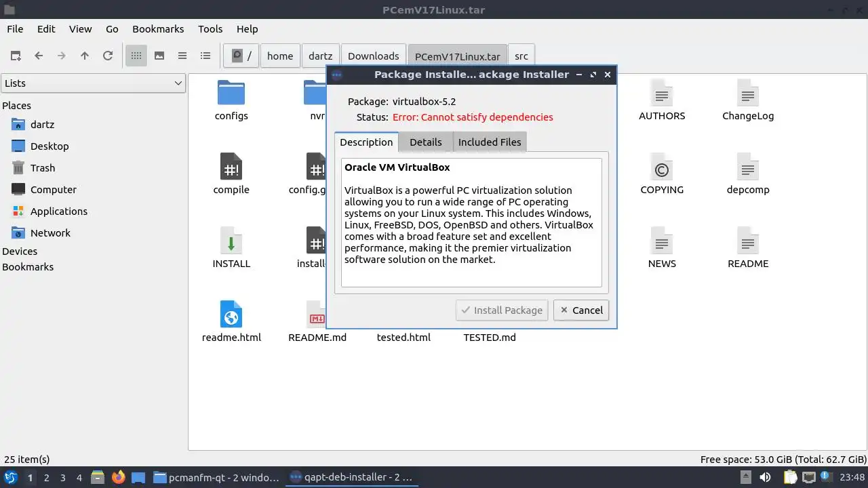Open volume control in system tray
Image resolution: width=868 pixels, height=488 pixels.
click(765, 478)
